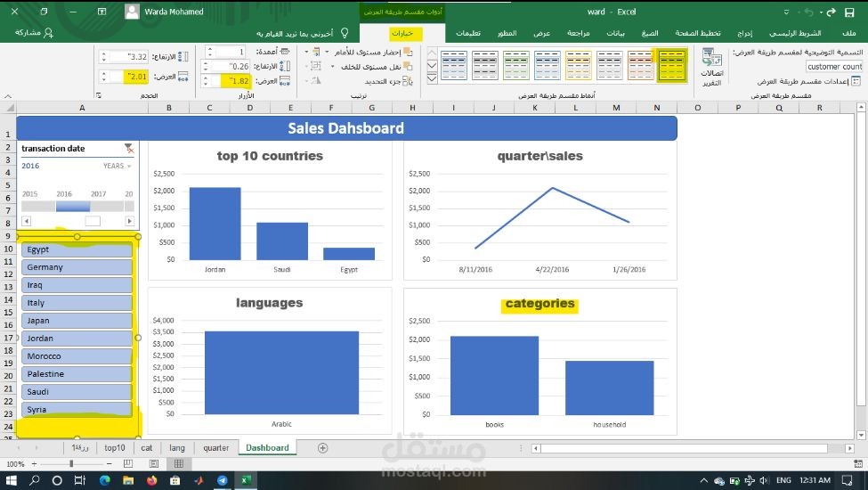Click the Share (مشاركة) button

pos(35,33)
